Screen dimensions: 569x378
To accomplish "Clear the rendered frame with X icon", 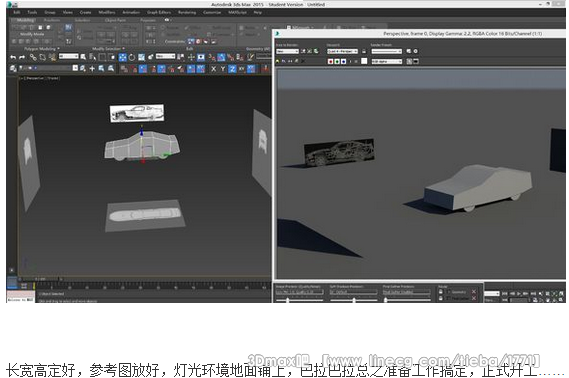I will [303, 62].
